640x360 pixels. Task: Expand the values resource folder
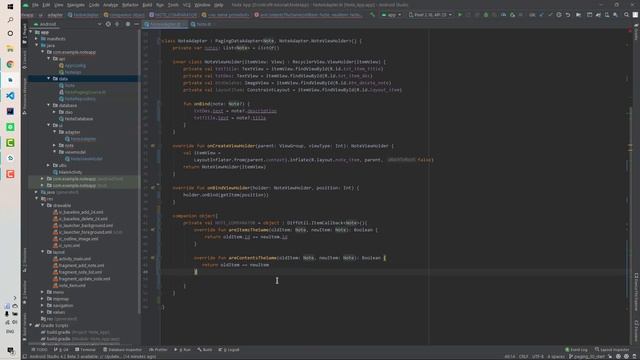tap(42, 312)
